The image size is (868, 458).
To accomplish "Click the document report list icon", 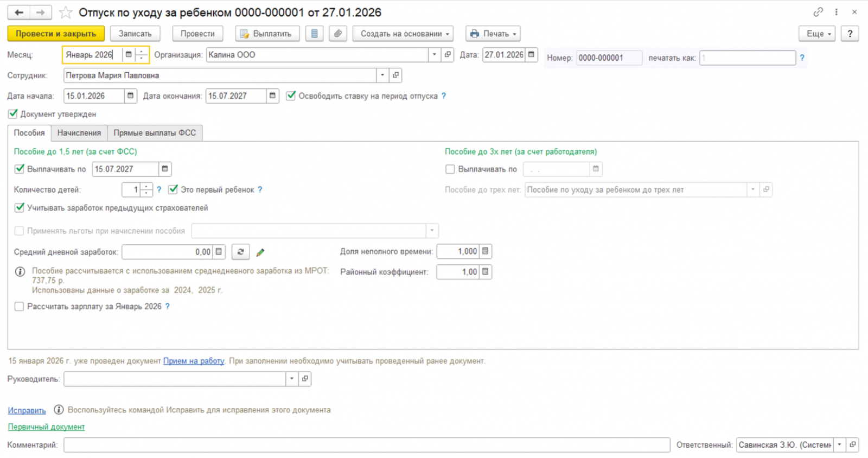I will click(314, 34).
